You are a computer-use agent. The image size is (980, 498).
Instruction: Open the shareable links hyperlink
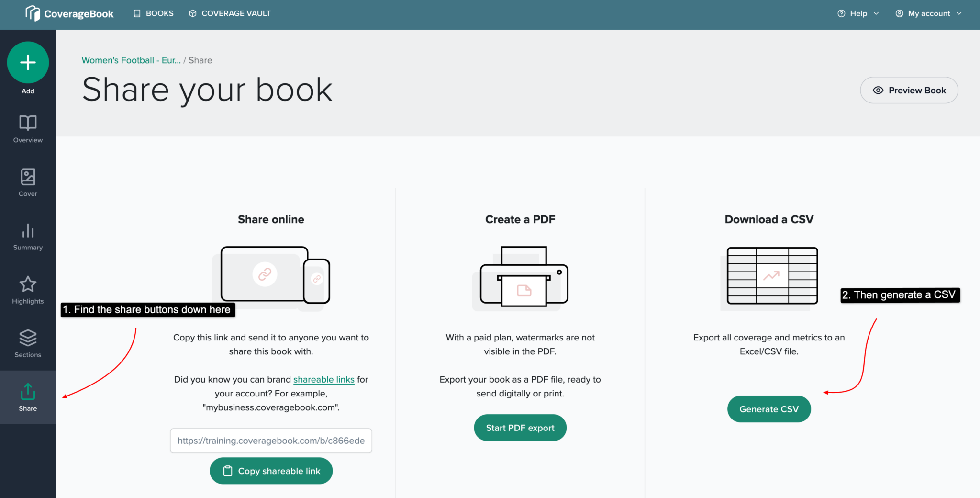coord(323,379)
